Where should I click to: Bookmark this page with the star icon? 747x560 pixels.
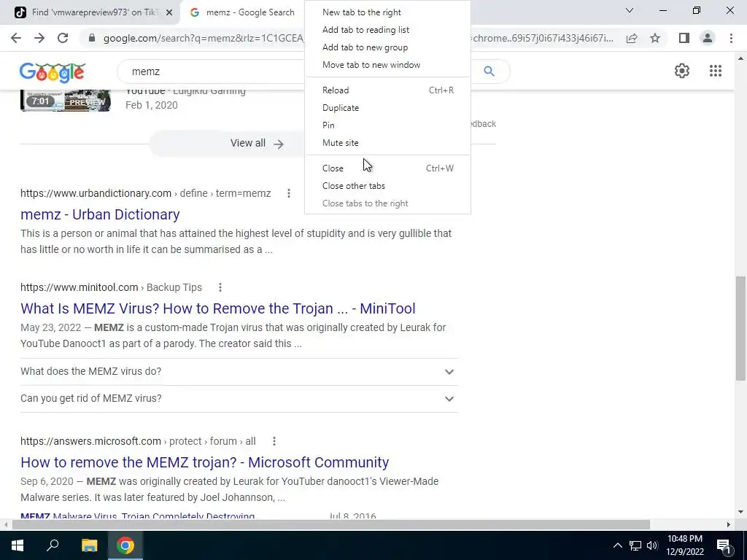[x=655, y=38]
